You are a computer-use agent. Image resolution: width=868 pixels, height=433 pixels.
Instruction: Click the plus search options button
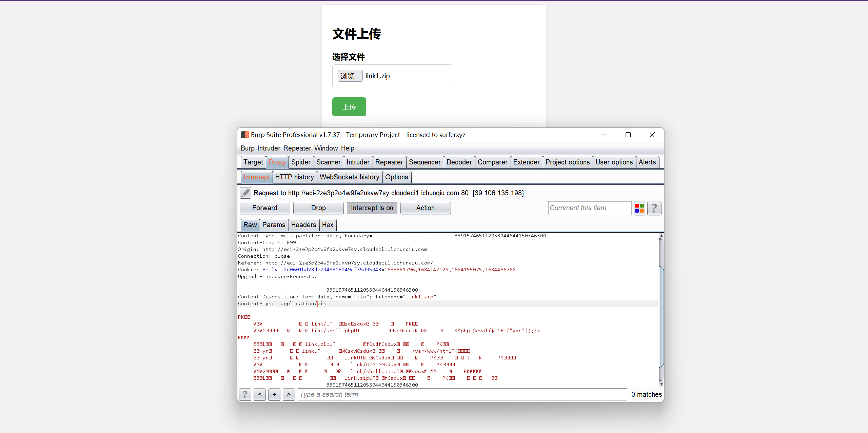[274, 394]
